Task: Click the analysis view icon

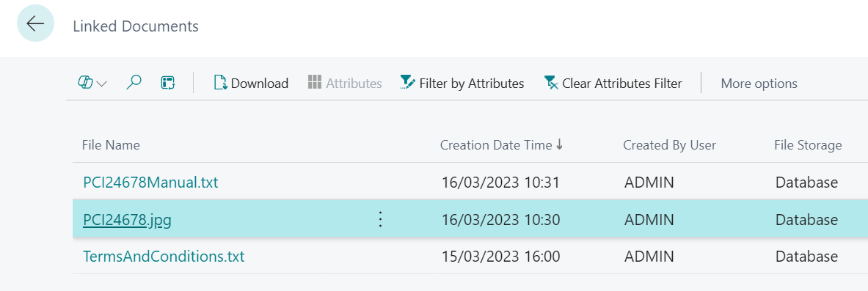Action: [168, 84]
